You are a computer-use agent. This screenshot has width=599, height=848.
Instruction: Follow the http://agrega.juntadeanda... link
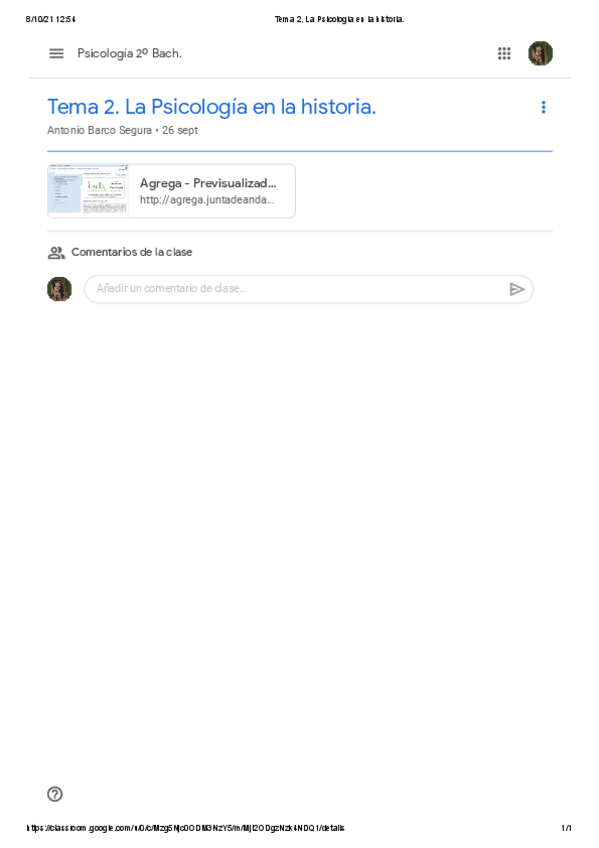point(207,200)
